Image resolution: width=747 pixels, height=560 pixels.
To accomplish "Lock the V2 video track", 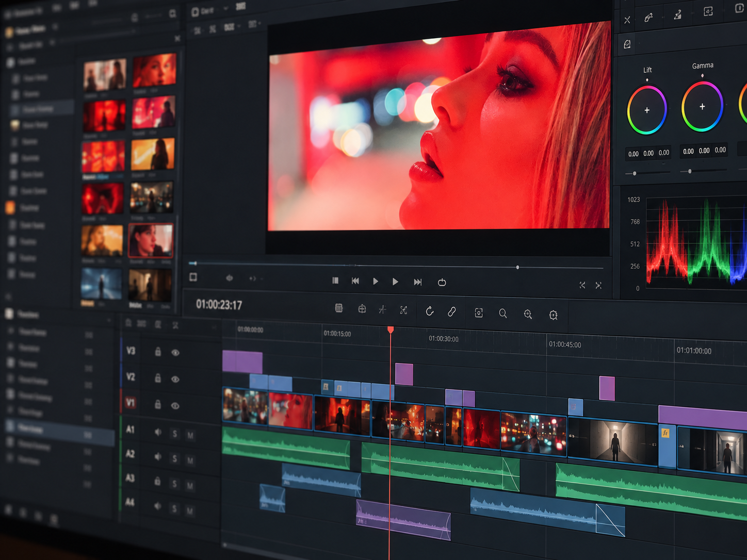I will pyautogui.click(x=158, y=378).
